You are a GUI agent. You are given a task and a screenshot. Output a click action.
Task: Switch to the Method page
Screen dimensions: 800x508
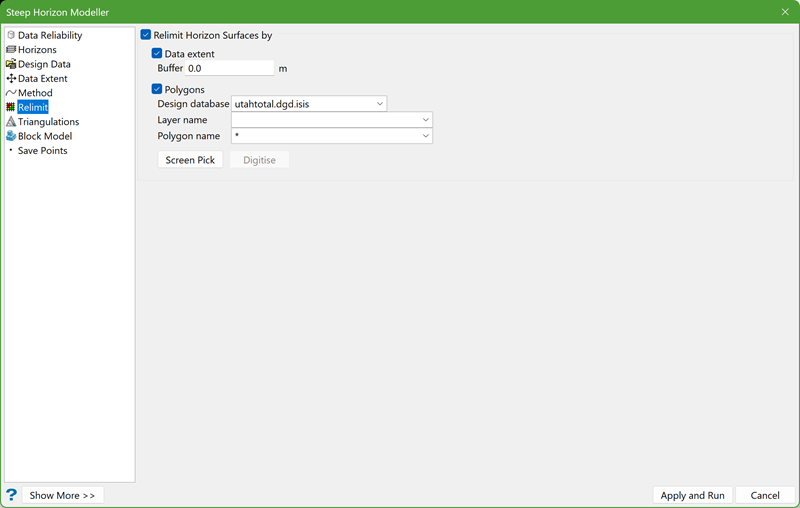tap(35, 93)
